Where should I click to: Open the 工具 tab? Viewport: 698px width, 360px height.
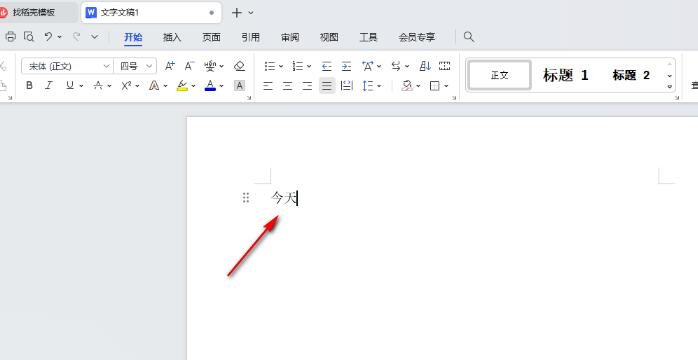(368, 37)
